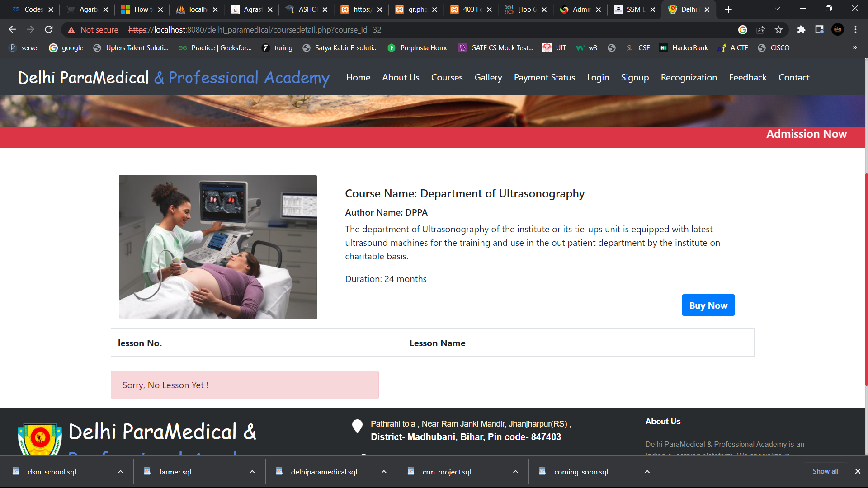Open the HackerRank bookmark
Screen dimensions: 868x488
[684, 47]
